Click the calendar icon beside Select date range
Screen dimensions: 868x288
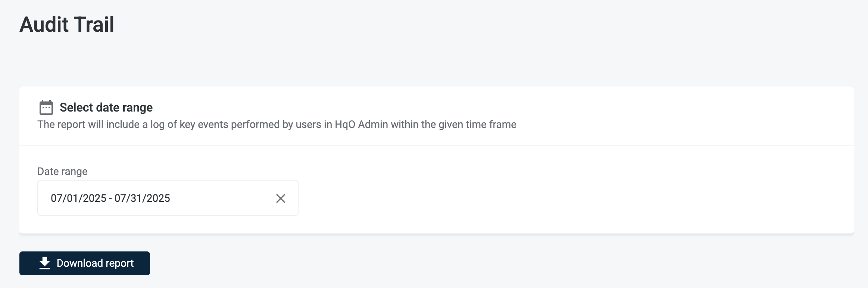click(x=46, y=107)
